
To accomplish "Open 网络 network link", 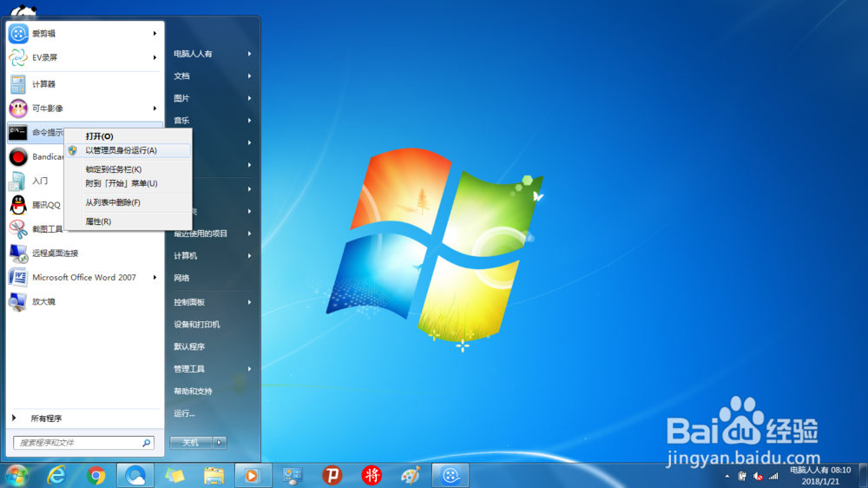I will point(181,278).
